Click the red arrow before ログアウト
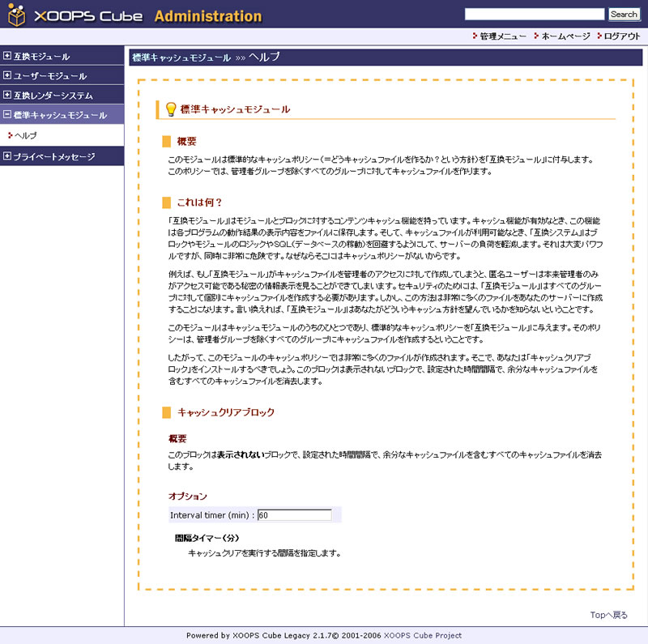The image size is (648, 644). coord(599,36)
